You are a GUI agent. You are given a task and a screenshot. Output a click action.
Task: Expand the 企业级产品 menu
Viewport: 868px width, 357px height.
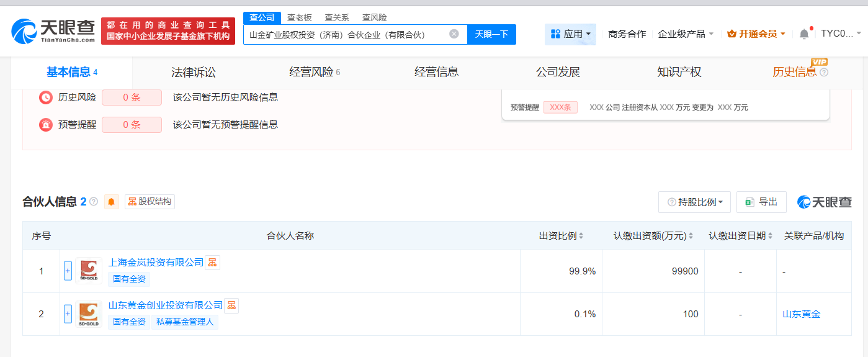point(686,34)
